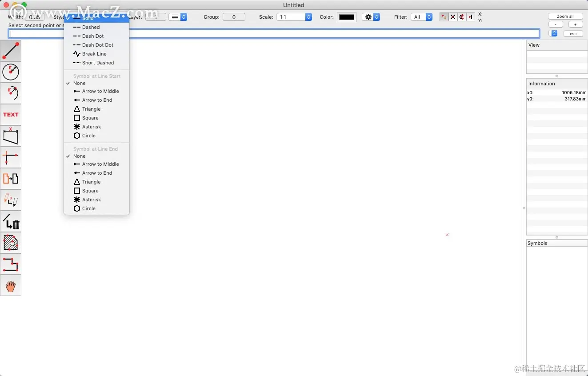Select Triangle under Symbol at Line End
The width and height of the screenshot is (588, 376).
96,182
